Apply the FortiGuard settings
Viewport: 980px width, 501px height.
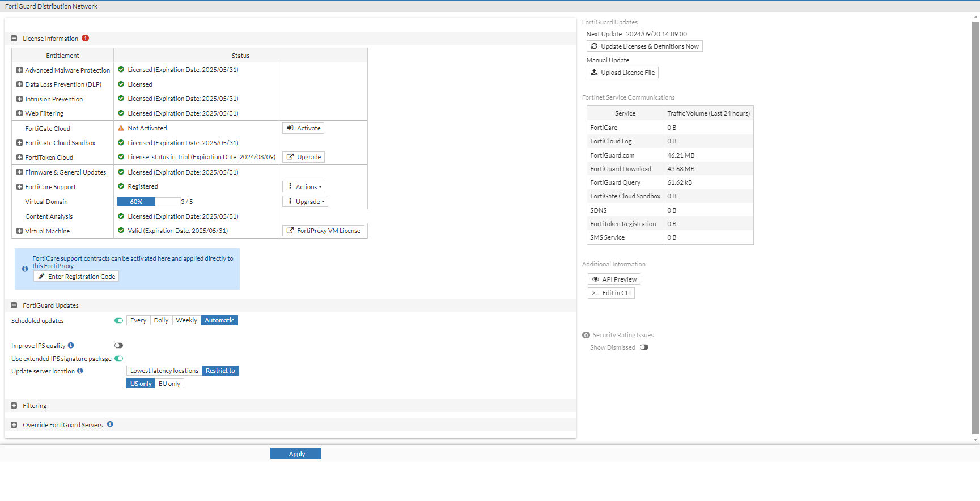pyautogui.click(x=296, y=454)
